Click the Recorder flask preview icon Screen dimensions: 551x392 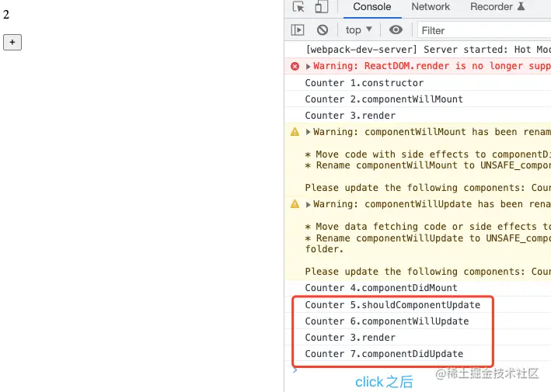521,6
